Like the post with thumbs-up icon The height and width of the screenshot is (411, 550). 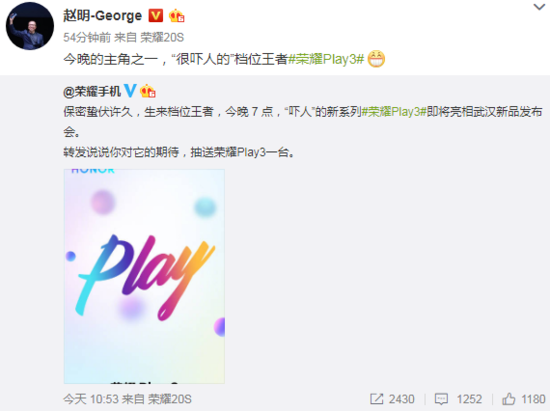(x=509, y=399)
